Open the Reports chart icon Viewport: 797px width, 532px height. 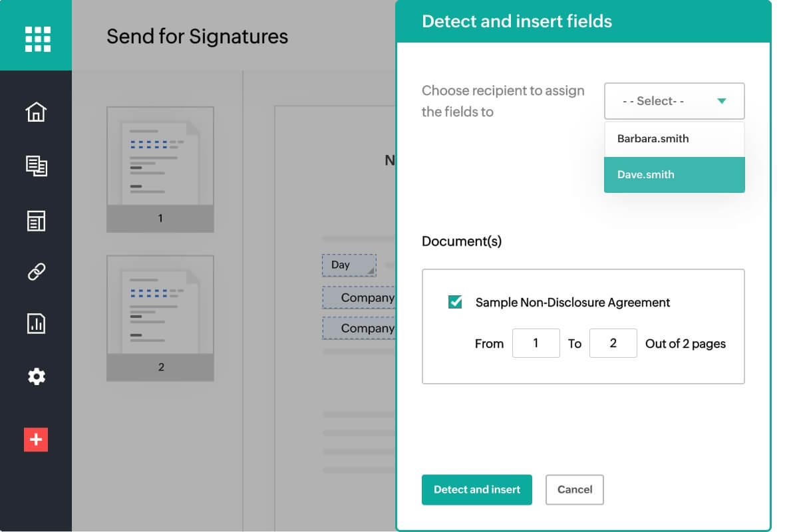tap(36, 324)
